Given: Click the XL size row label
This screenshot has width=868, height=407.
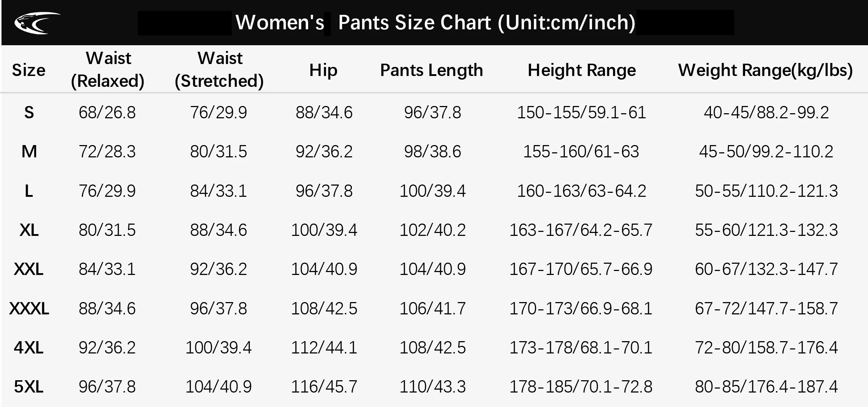Looking at the screenshot, I should point(29,230).
